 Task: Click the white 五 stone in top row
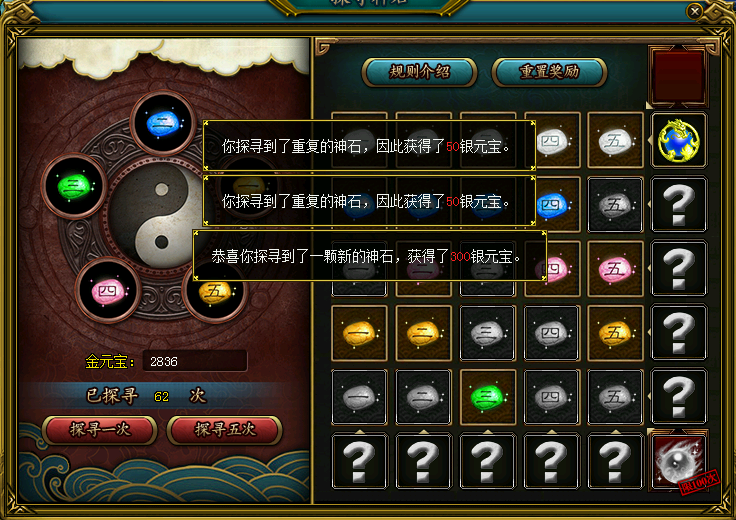[x=615, y=140]
